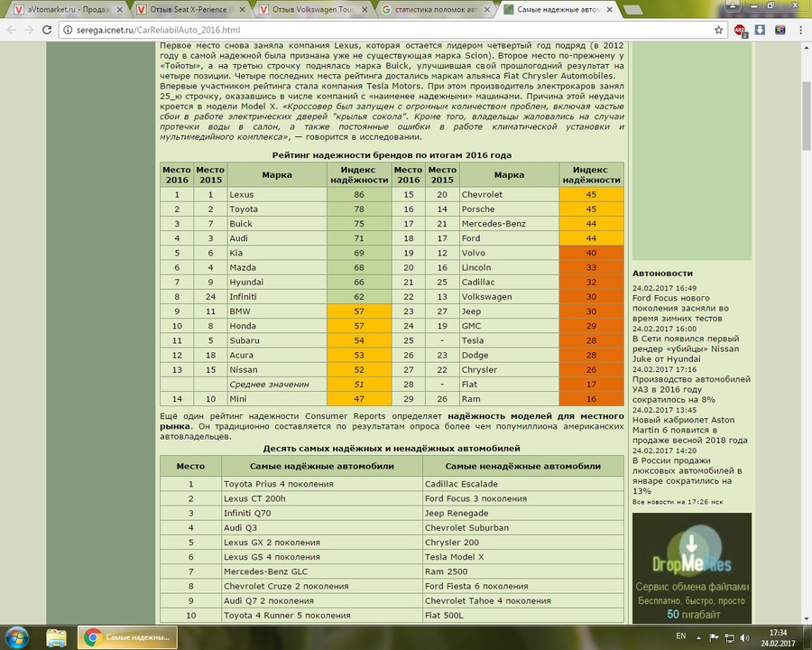Open news link about luxury car sales
Screen dimensions: 812x650
pyautogui.click(x=687, y=476)
